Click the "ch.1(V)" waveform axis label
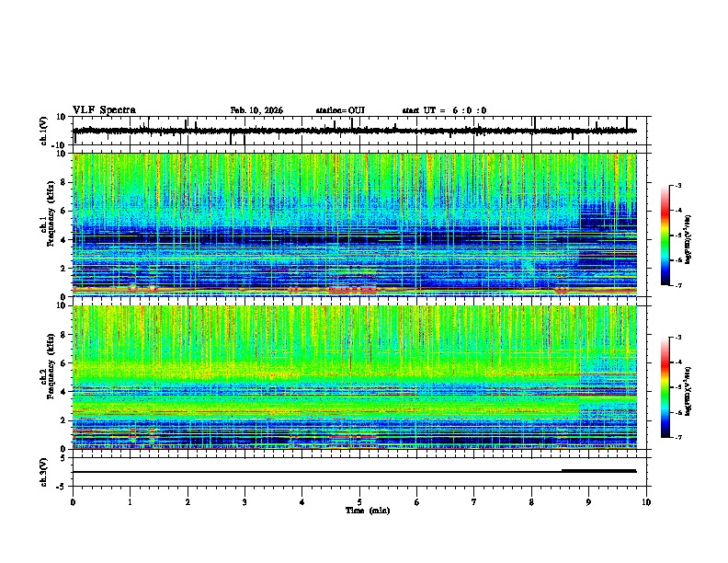Screen dimensions: 728x563 coord(43,131)
